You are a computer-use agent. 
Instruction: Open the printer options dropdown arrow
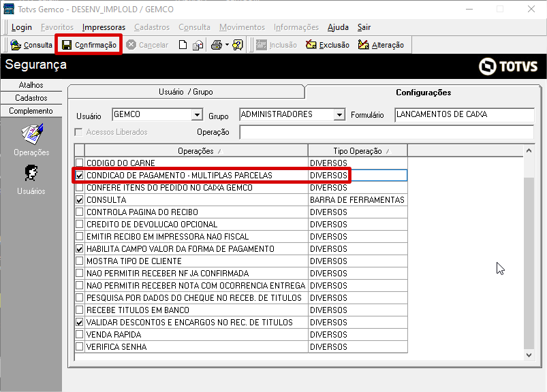227,45
